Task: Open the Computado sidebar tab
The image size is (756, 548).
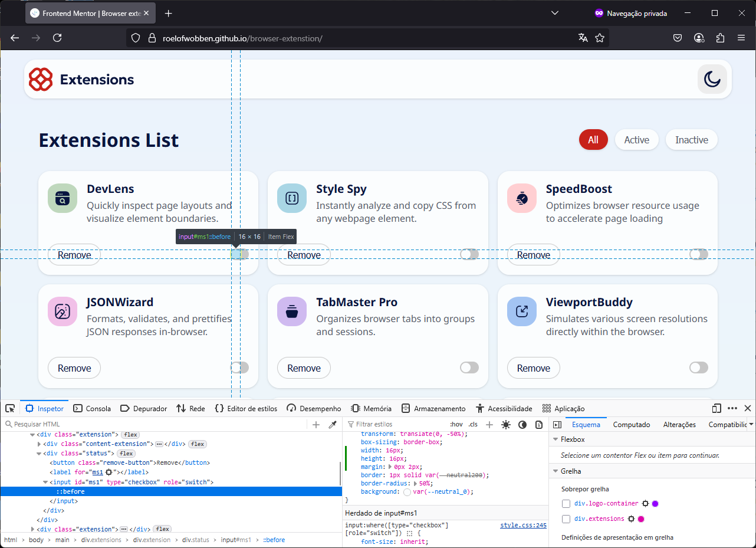Action: (631, 424)
